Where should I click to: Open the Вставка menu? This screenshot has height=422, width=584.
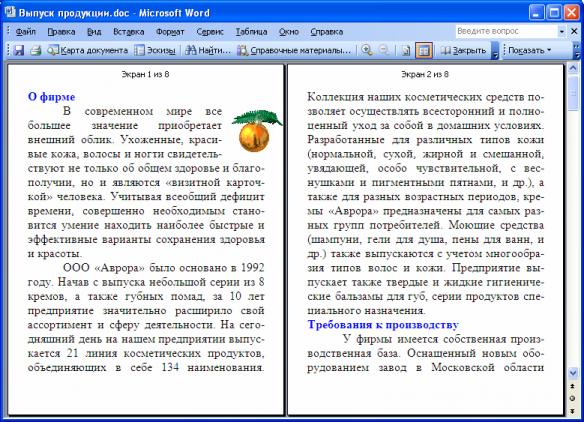(x=128, y=32)
